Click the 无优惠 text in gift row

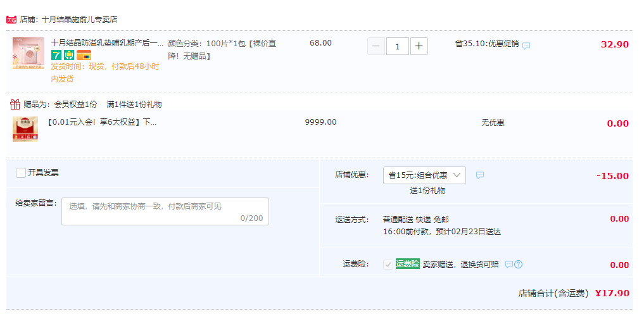(493, 123)
